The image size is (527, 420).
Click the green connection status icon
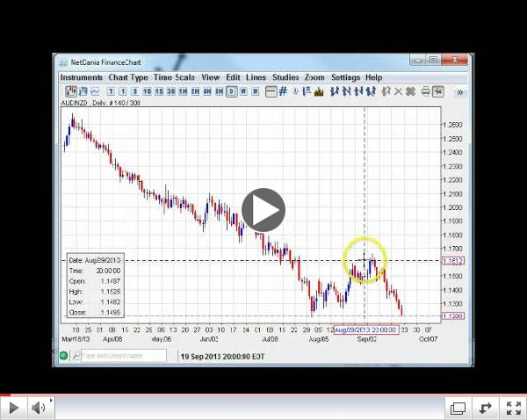point(63,356)
